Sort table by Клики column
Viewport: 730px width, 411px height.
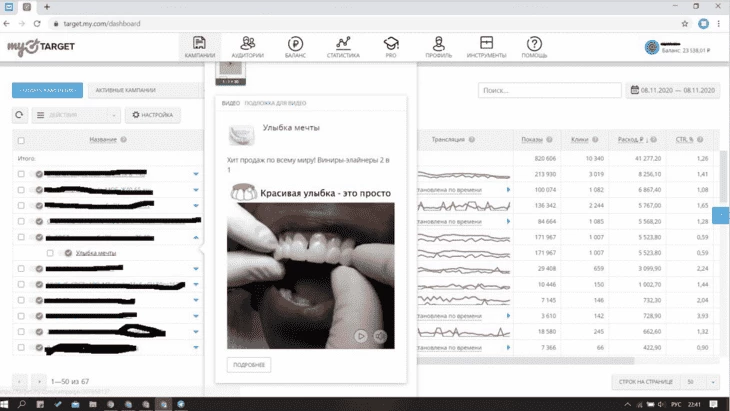pyautogui.click(x=580, y=139)
